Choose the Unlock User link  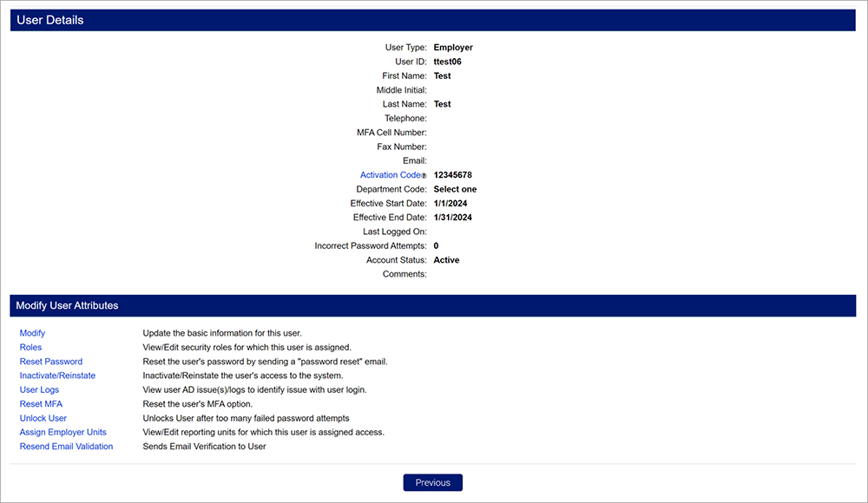43,418
